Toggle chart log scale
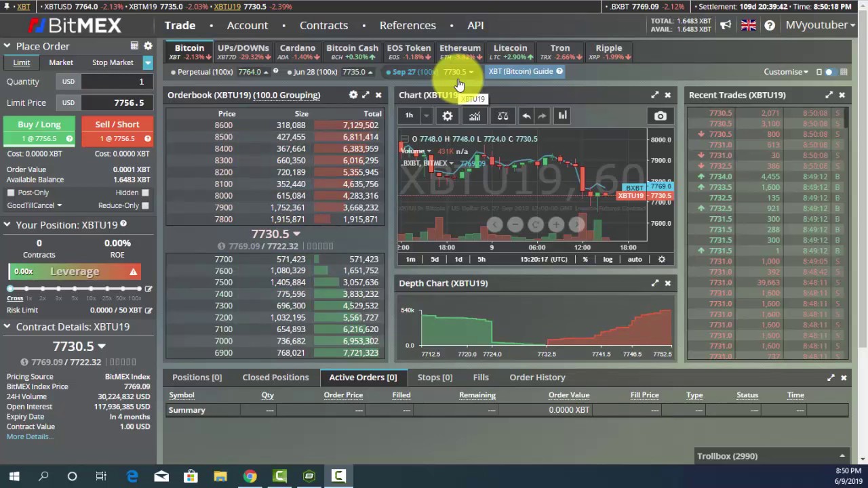Screen dimensions: 868x488 pyautogui.click(x=608, y=259)
